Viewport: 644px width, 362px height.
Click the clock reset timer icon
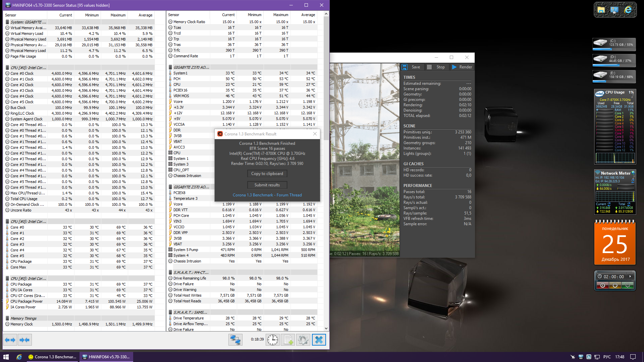273,340
